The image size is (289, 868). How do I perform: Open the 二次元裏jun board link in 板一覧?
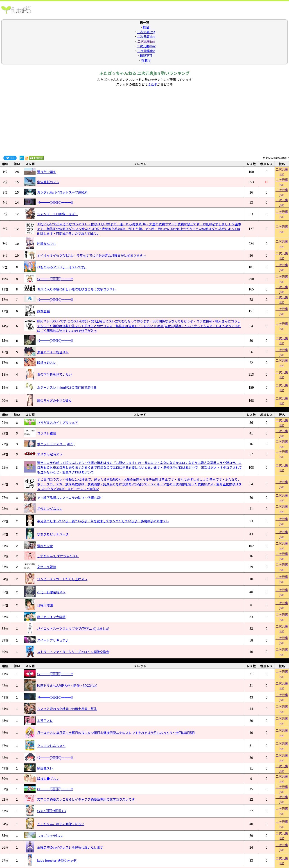click(x=146, y=41)
